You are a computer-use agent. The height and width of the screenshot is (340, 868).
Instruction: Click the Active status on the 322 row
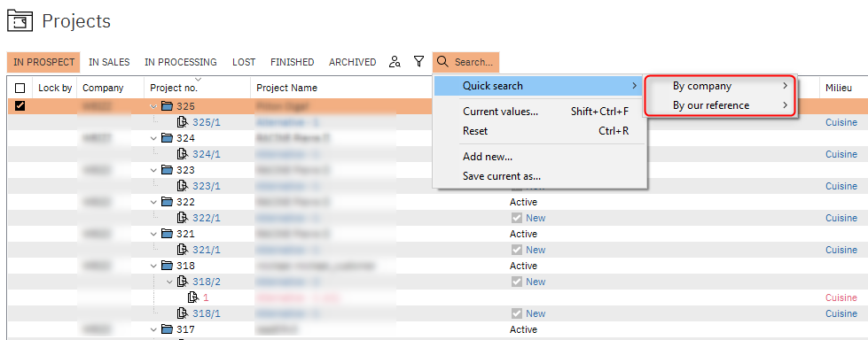pos(523,202)
